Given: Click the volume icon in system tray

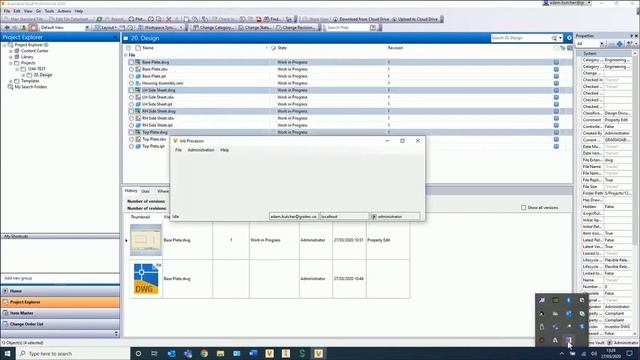Looking at the screenshot, I should coord(594,353).
